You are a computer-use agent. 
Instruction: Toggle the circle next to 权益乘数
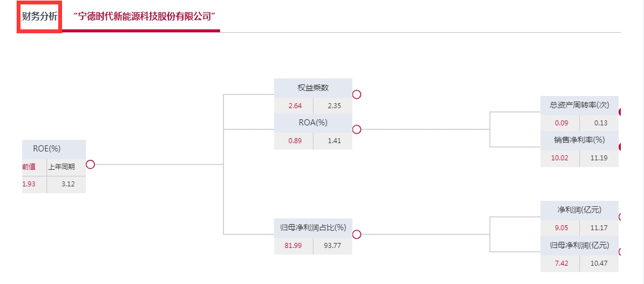(x=357, y=94)
